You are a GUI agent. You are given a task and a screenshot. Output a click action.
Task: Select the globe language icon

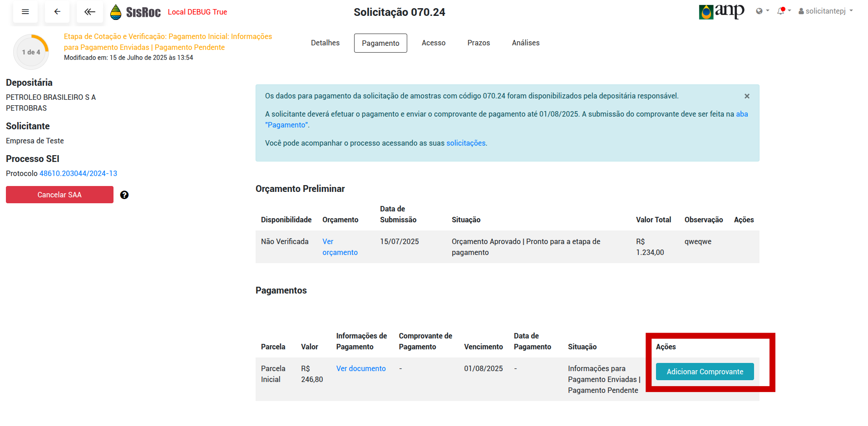point(759,11)
